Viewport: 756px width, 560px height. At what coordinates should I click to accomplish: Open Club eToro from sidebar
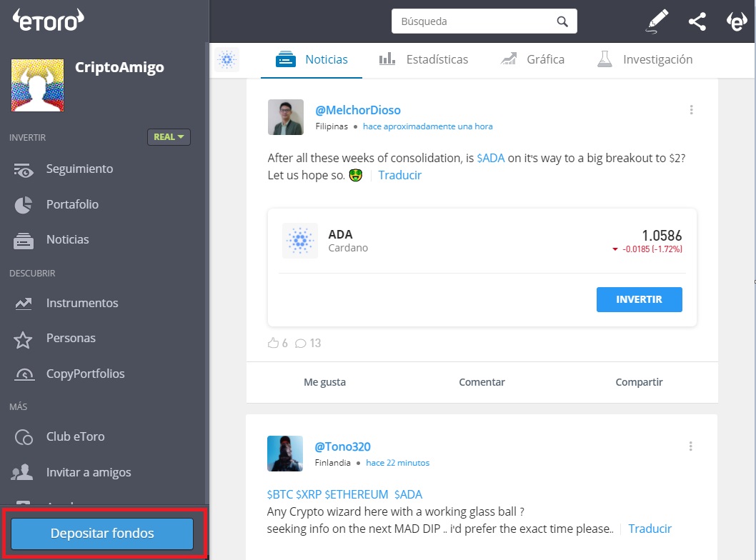pos(75,436)
